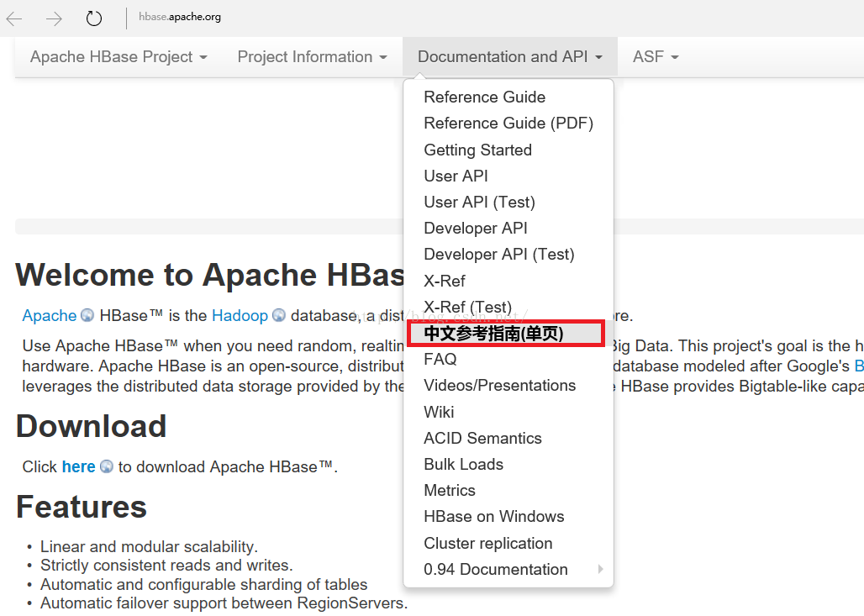Open the ASF dropdown menu

pyautogui.click(x=656, y=57)
